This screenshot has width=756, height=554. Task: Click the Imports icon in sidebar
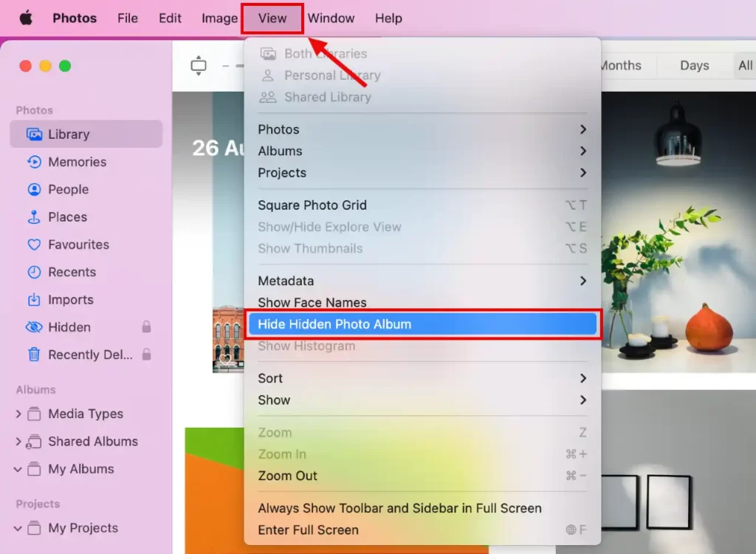pos(34,299)
